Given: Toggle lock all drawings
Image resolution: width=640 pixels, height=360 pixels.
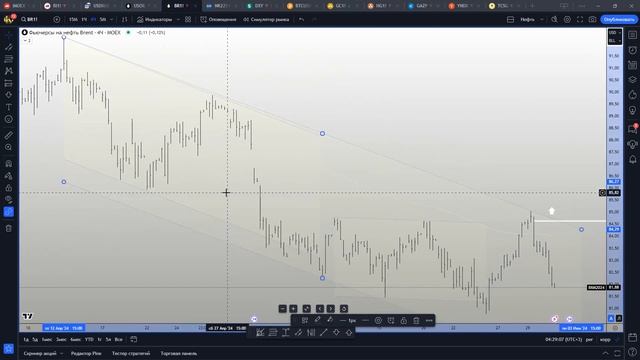Looking at the screenshot, I should [x=9, y=188].
